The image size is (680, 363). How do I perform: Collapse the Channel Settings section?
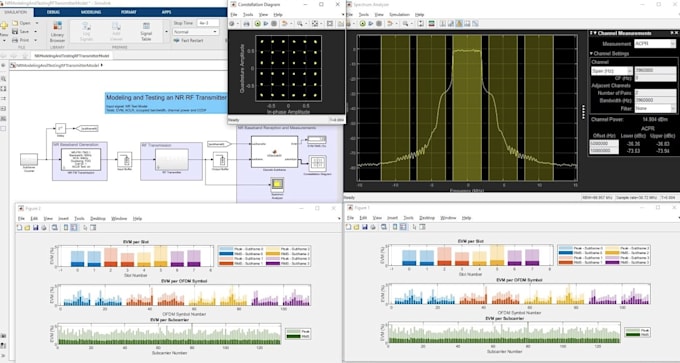pyautogui.click(x=592, y=53)
